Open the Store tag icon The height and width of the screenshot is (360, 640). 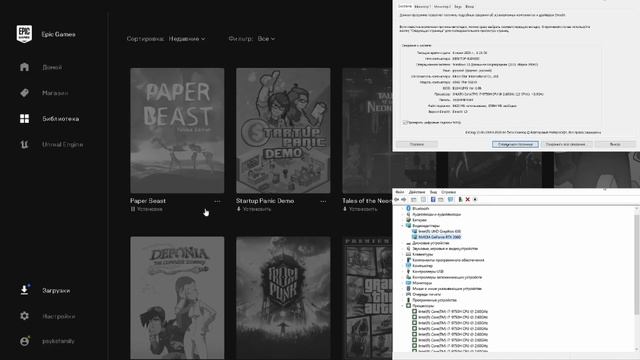click(x=24, y=93)
